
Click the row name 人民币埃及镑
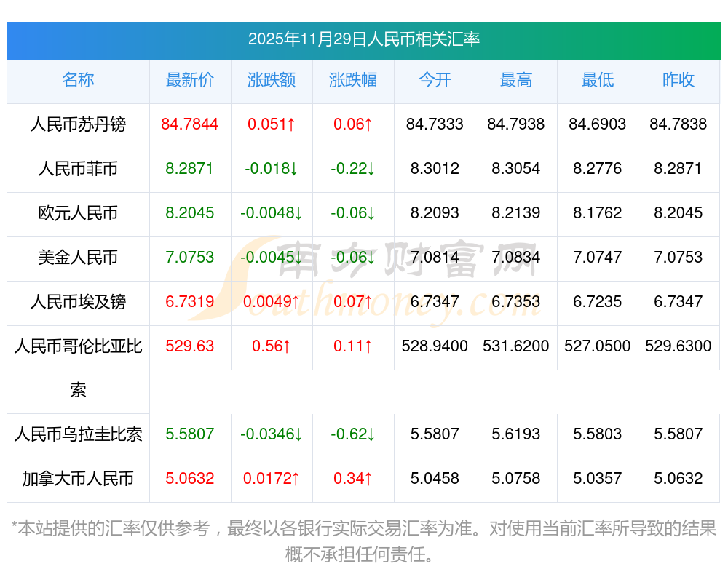click(78, 302)
